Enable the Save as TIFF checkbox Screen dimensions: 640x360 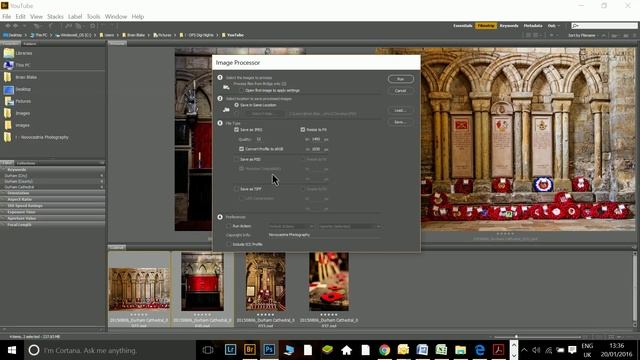pos(236,189)
